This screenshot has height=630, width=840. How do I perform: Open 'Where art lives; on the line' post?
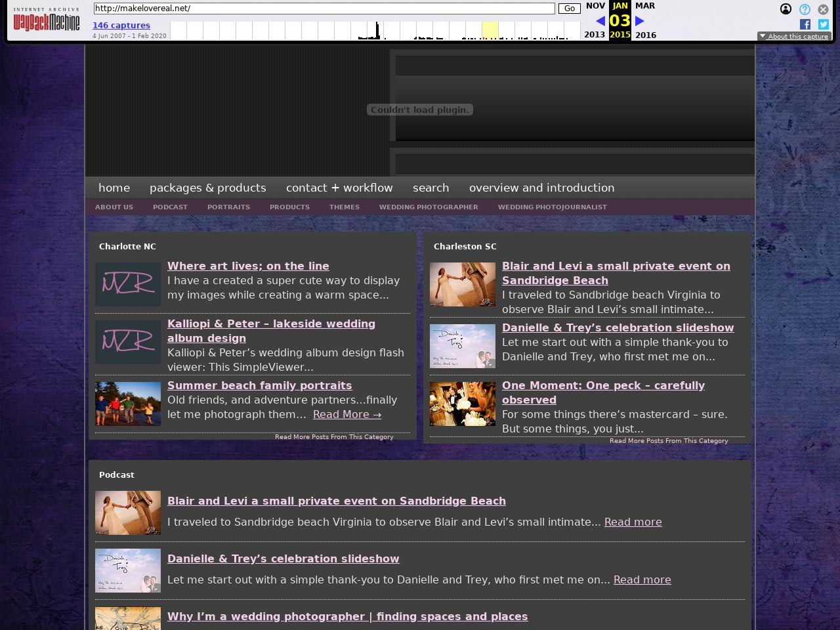248,266
